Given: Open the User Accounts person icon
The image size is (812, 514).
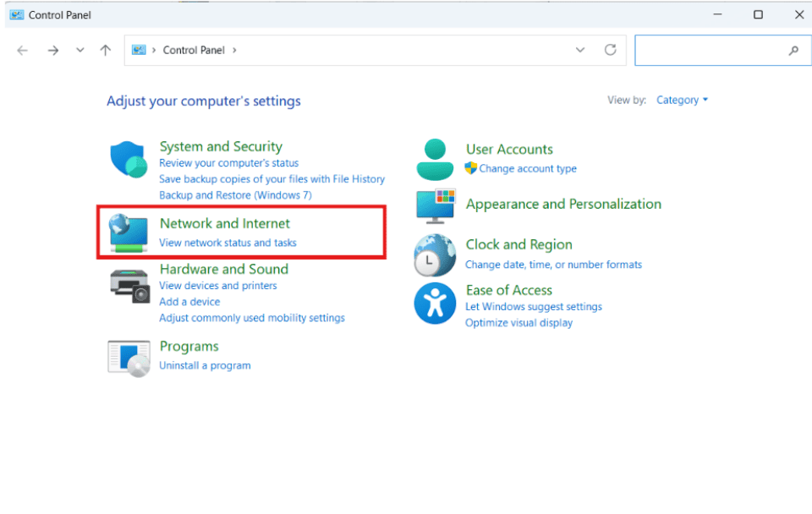Looking at the screenshot, I should click(x=435, y=160).
